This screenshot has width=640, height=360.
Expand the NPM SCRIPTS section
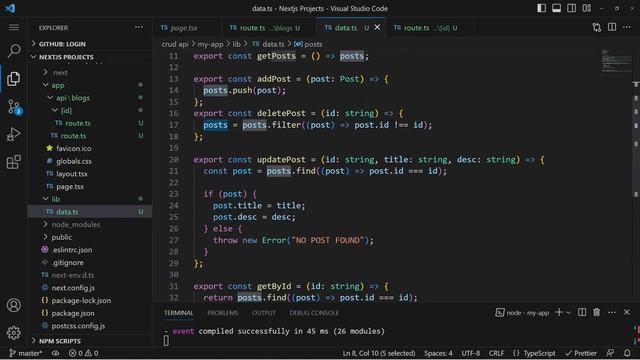[x=90, y=340]
